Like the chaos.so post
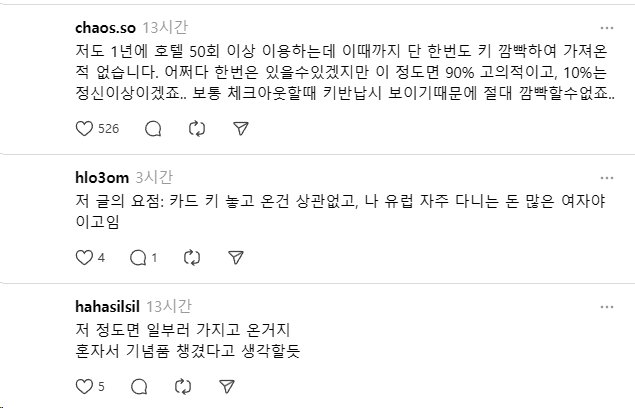This screenshot has height=408, width=635. click(85, 129)
